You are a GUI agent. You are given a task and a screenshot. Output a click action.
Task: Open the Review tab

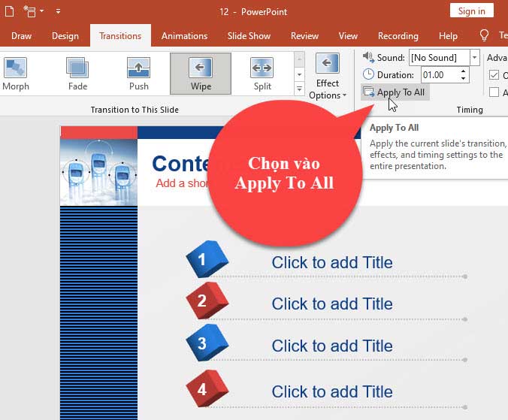tap(304, 35)
